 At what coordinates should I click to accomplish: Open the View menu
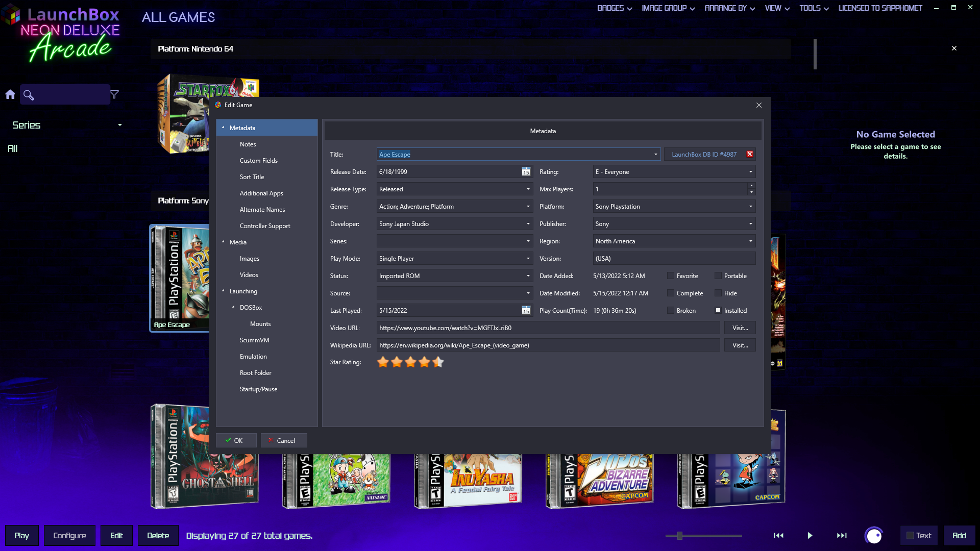(777, 8)
